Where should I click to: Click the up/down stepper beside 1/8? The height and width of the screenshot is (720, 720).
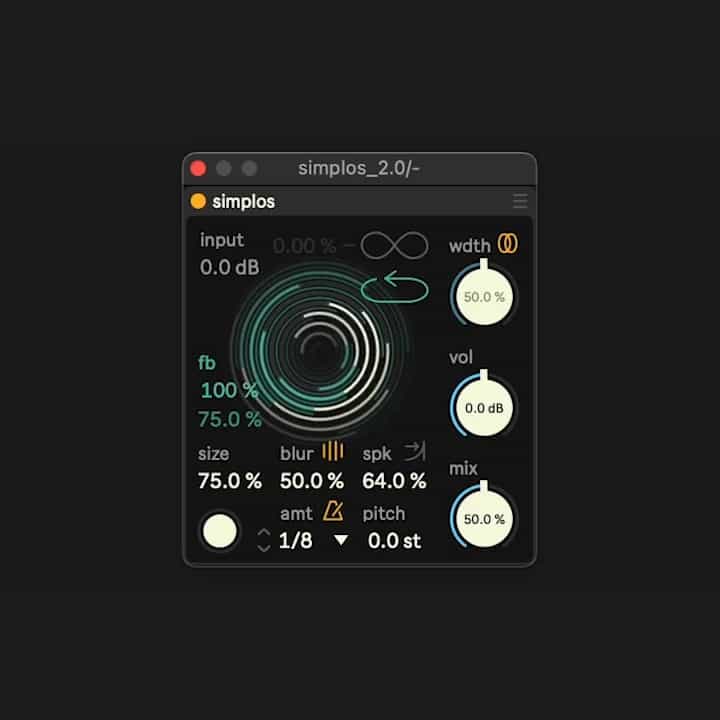point(264,541)
